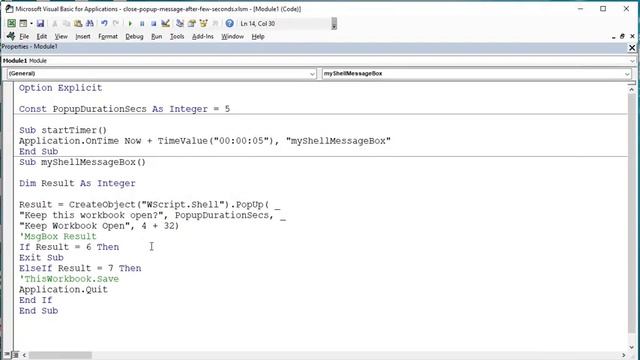The image size is (640, 360).
Task: Click the code window split bar handle
Action: (x=632, y=83)
